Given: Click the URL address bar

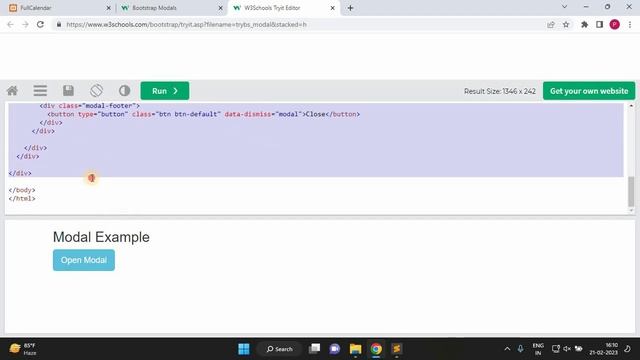Looking at the screenshot, I should point(302,24).
